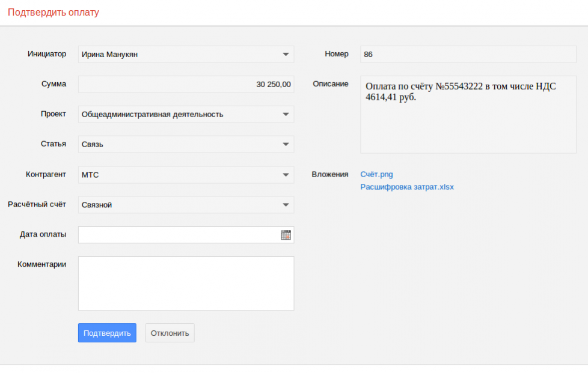Click the Подтвердить button
This screenshot has height=373, width=588.
(107, 333)
